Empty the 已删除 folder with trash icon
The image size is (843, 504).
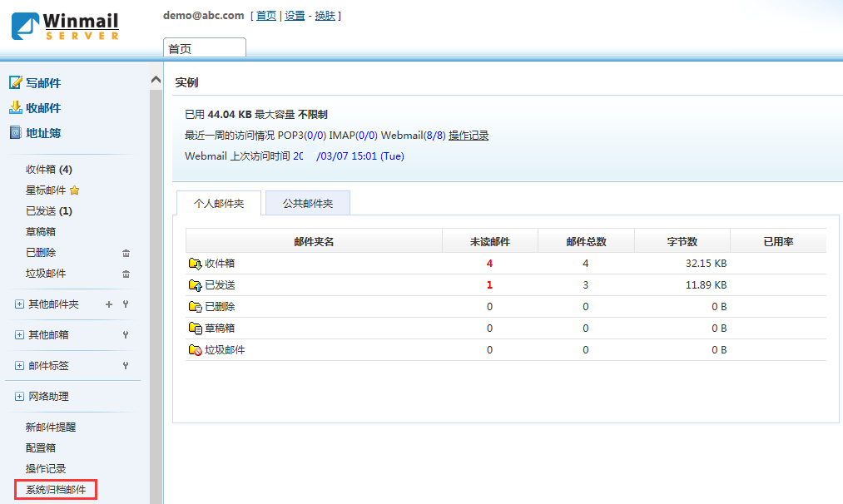[126, 253]
